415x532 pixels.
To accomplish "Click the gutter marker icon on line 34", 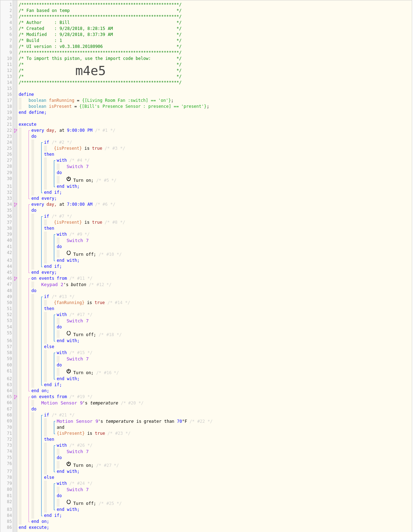I will tap(16, 204).
